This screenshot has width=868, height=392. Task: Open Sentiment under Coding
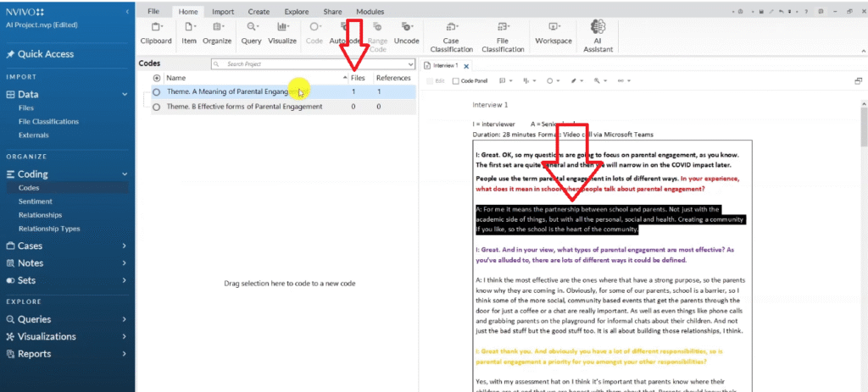click(36, 202)
